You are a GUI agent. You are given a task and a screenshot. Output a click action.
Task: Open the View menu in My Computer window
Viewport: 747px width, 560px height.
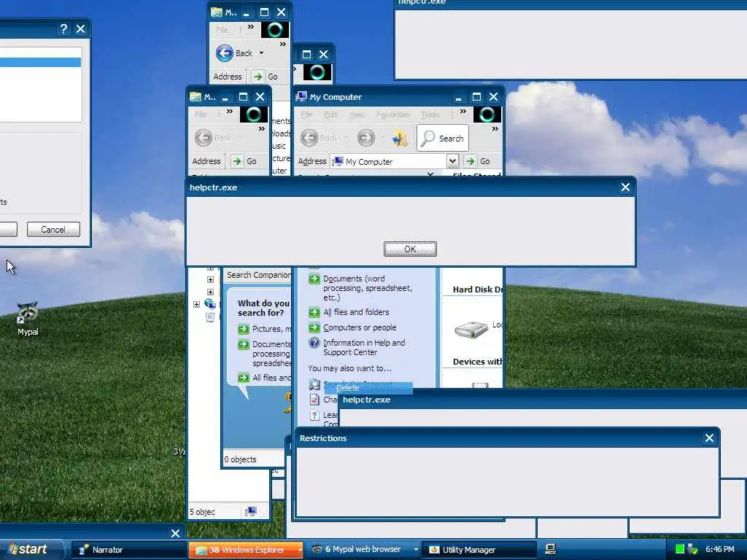point(356,114)
